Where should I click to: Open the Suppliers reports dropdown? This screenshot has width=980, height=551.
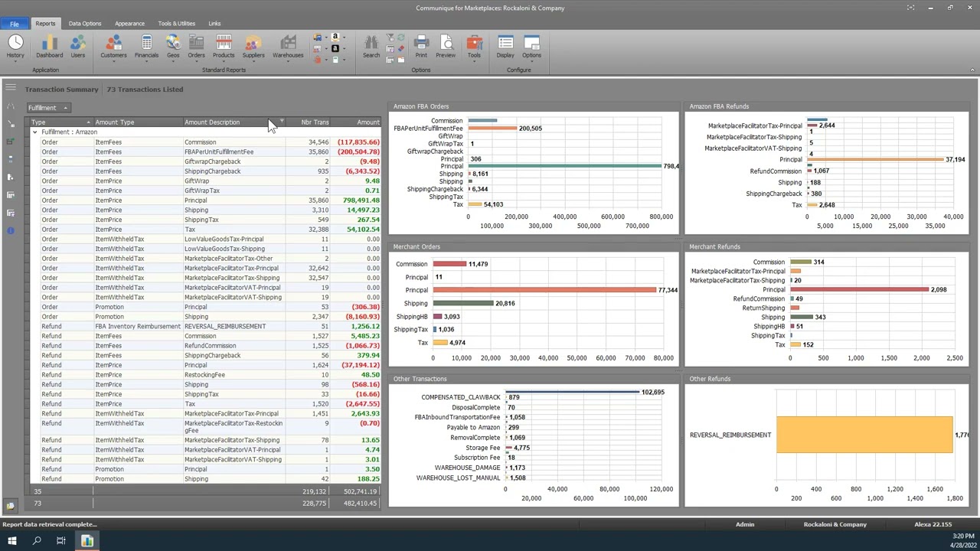pos(253,47)
